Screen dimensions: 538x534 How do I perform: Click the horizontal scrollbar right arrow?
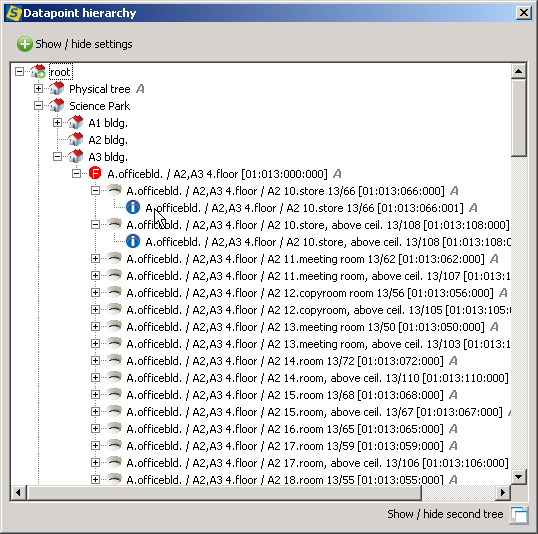click(503, 493)
